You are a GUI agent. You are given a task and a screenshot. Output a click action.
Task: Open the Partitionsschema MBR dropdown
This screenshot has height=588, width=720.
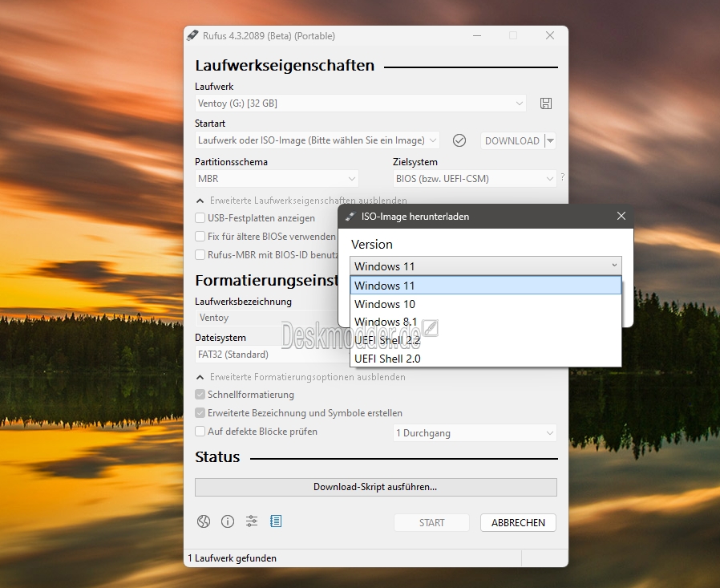277,179
